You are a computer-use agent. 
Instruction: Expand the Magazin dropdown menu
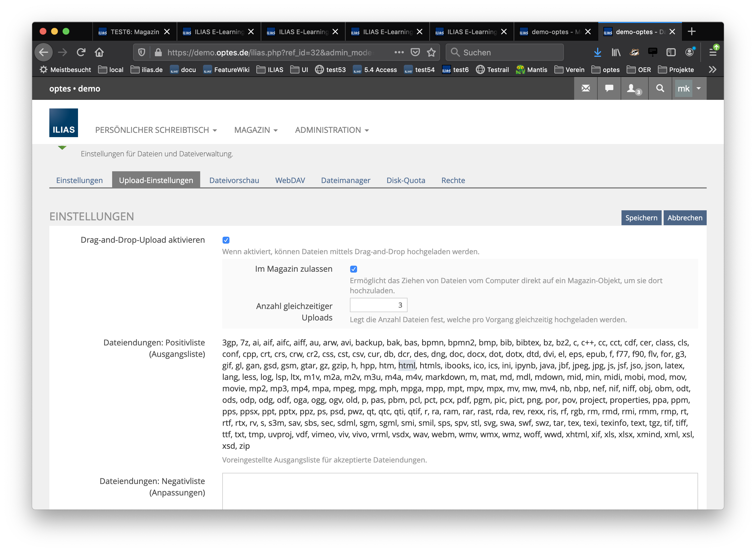[x=256, y=130]
